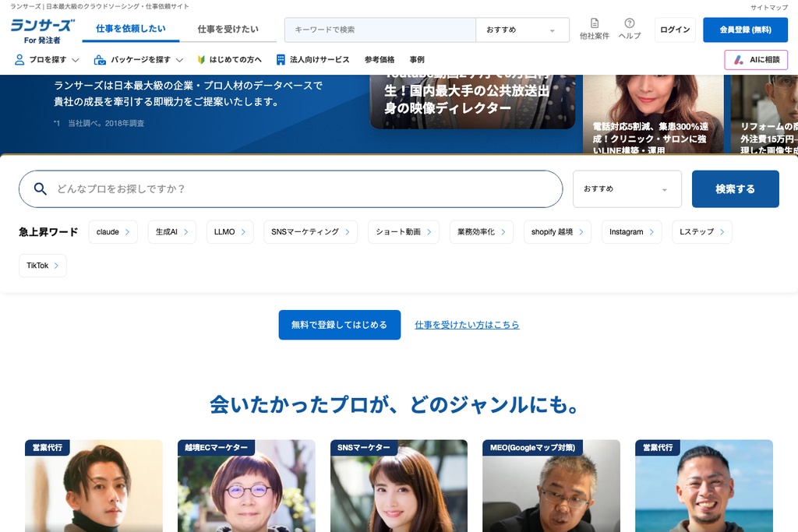Open 参考価格 menu item

pyautogui.click(x=380, y=59)
